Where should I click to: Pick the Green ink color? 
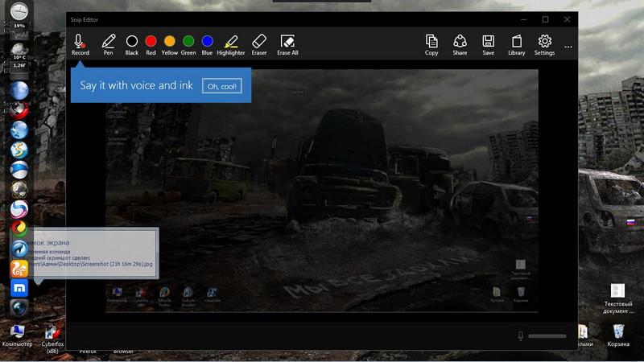coord(188,45)
